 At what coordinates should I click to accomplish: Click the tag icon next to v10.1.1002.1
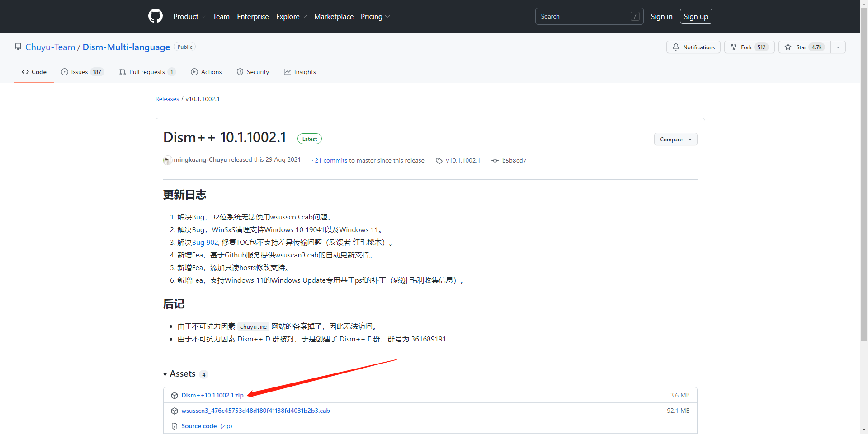439,161
